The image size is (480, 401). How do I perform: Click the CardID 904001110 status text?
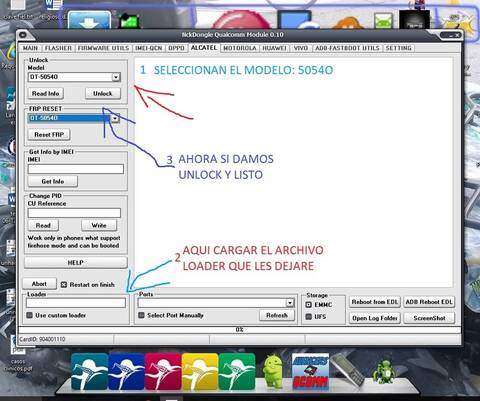click(42, 339)
